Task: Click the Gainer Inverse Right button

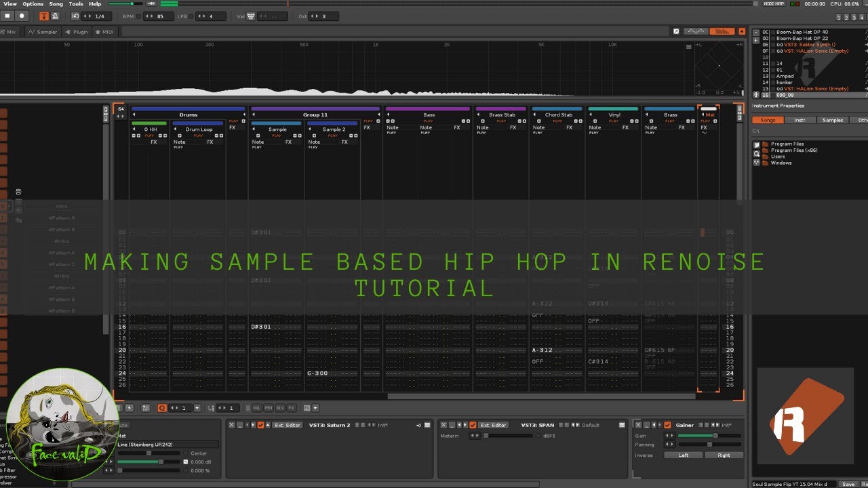Action: (724, 455)
